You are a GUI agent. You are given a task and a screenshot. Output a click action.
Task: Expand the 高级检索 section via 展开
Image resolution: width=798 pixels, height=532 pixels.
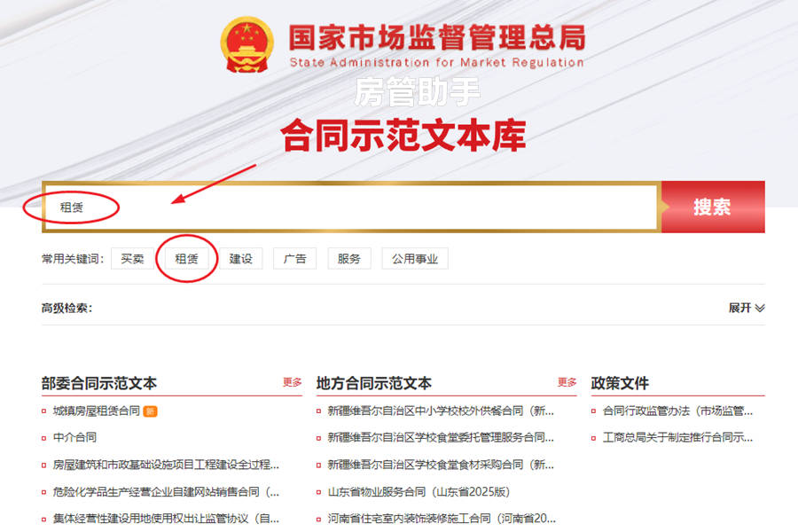(746, 308)
